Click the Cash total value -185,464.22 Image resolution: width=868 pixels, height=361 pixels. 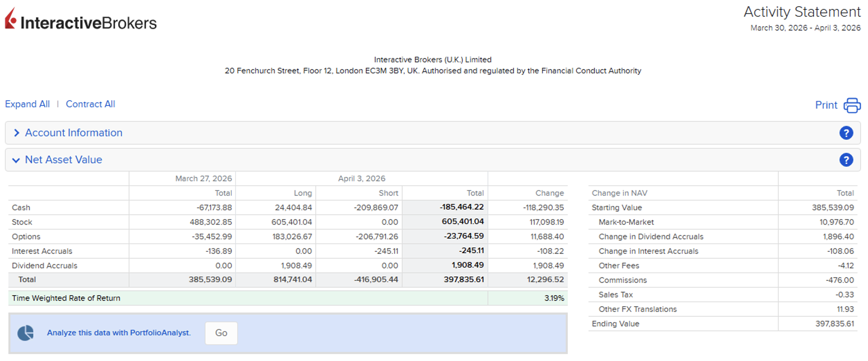click(461, 207)
